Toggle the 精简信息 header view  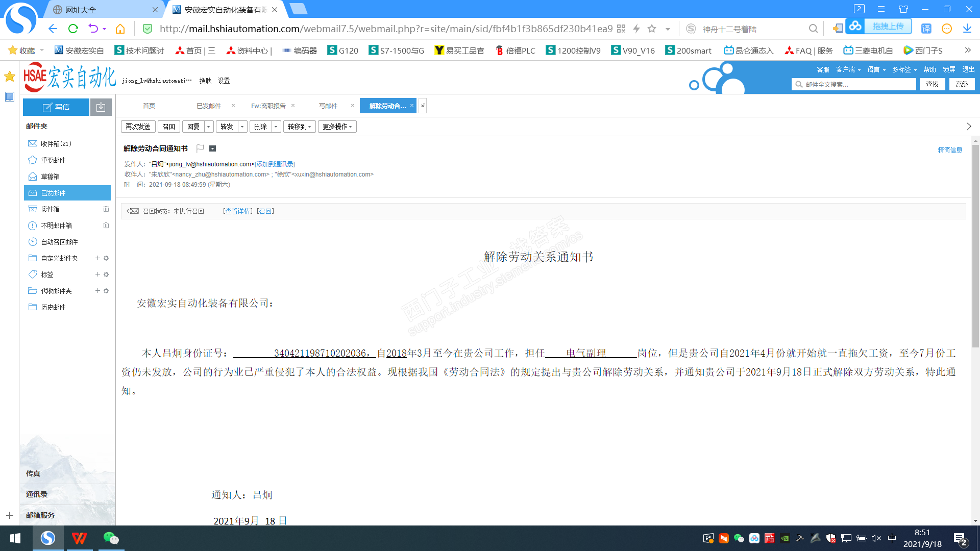950,150
